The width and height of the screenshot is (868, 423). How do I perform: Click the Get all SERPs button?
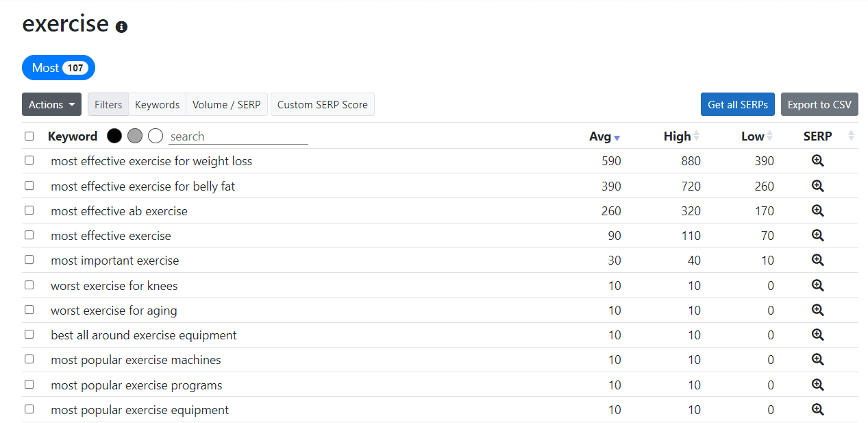737,104
